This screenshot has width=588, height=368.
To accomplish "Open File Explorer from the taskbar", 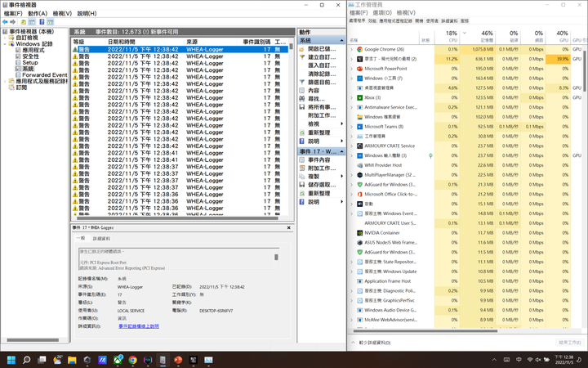I will pyautogui.click(x=72, y=360).
